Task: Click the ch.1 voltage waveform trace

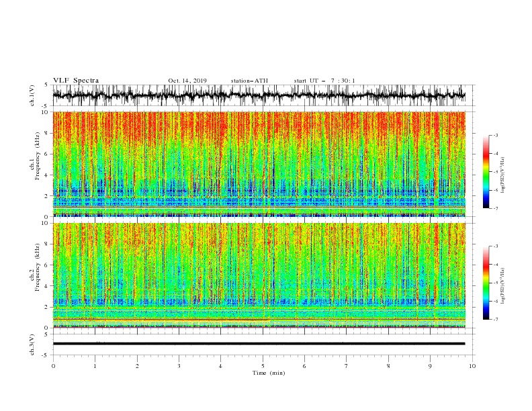Action: 259,95
